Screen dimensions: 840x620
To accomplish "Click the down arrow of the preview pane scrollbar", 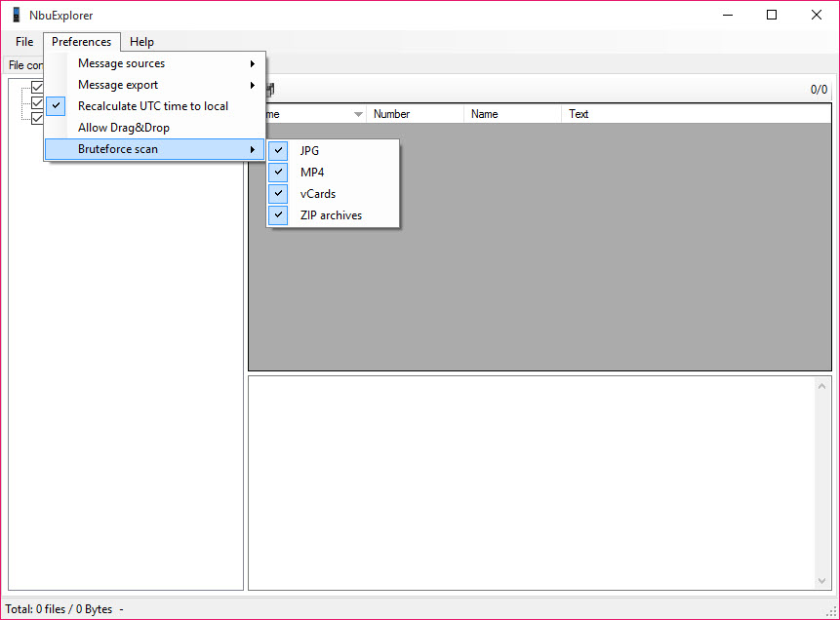I will coord(822,581).
